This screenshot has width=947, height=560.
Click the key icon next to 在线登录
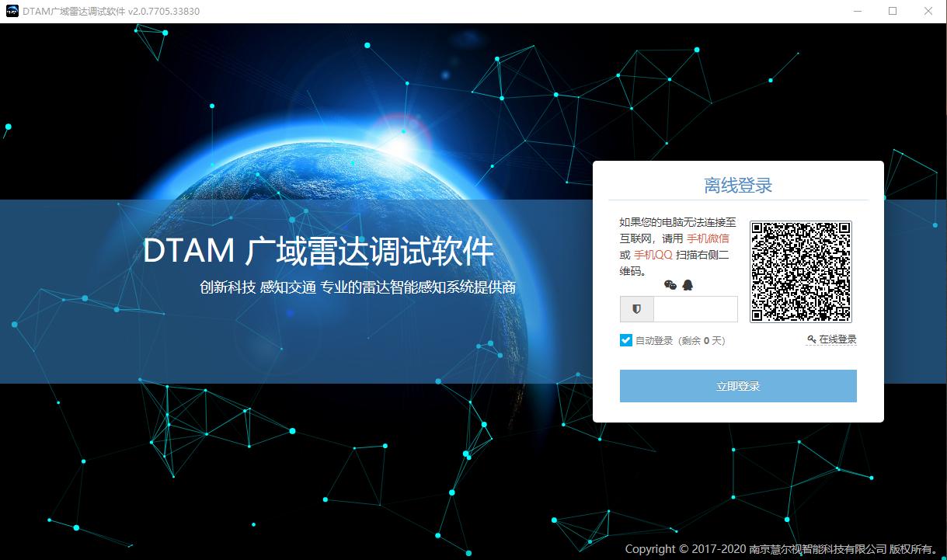pyautogui.click(x=810, y=339)
